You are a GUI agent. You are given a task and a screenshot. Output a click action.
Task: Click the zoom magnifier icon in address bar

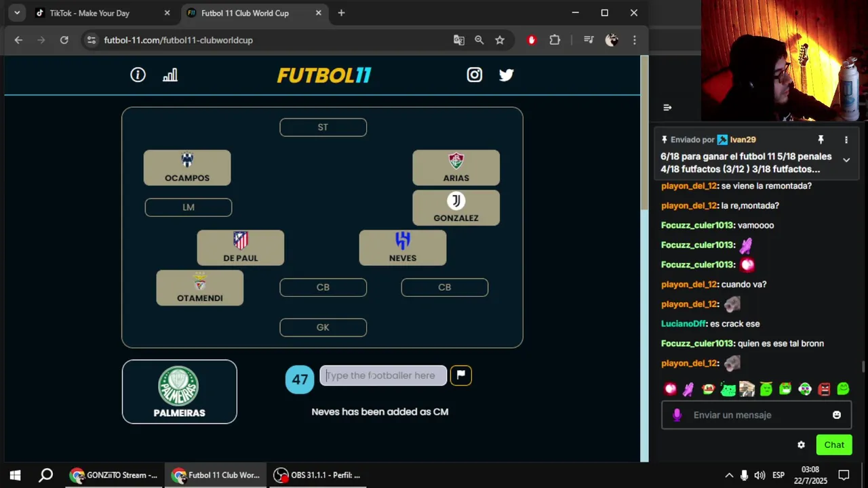click(x=479, y=40)
